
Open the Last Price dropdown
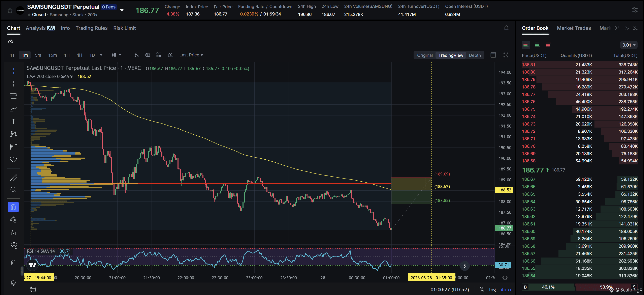coord(191,55)
